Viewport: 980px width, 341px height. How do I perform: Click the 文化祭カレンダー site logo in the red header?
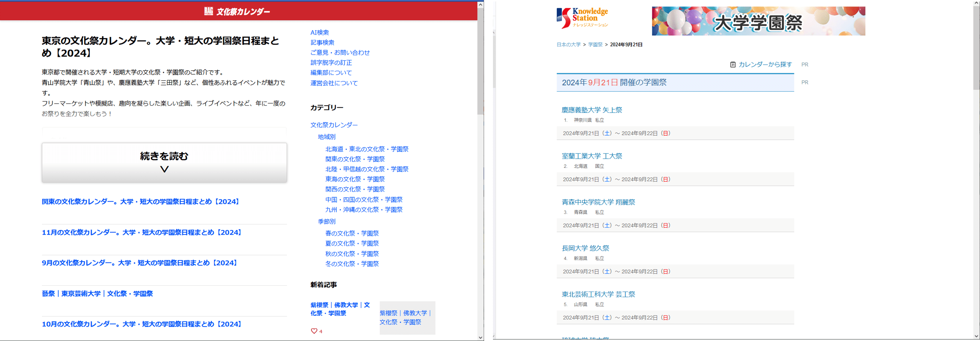tap(237, 12)
